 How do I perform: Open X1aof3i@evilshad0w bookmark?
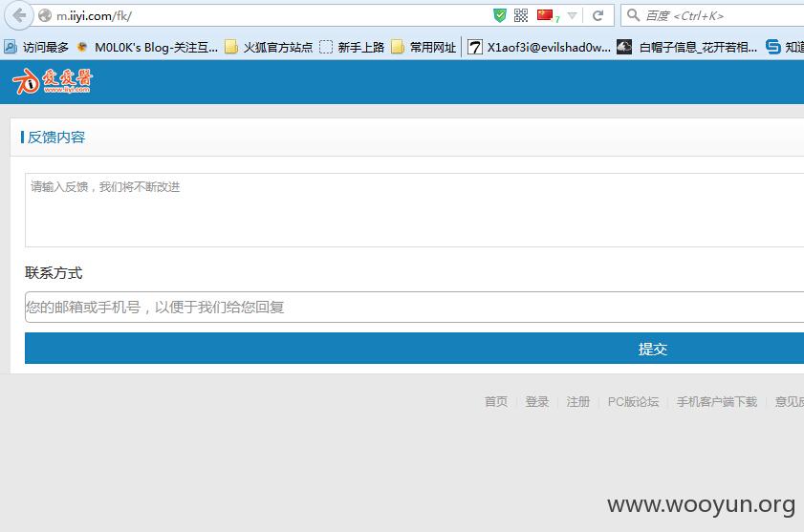pyautogui.click(x=539, y=47)
